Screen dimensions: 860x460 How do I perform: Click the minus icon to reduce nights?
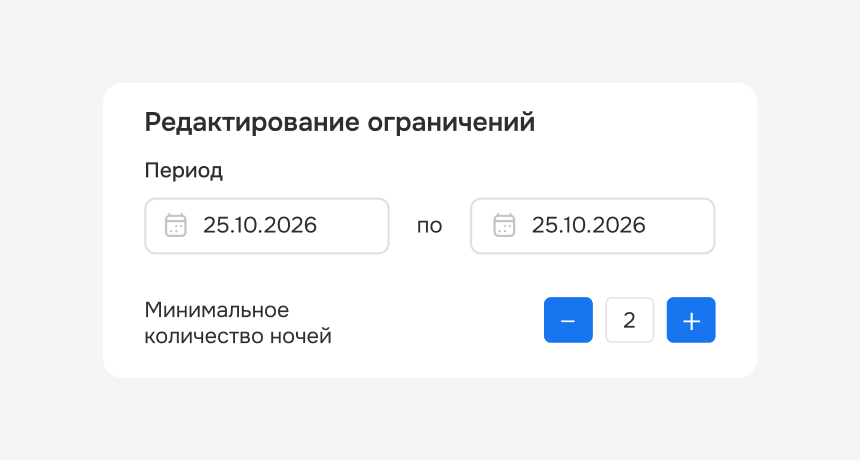point(568,320)
